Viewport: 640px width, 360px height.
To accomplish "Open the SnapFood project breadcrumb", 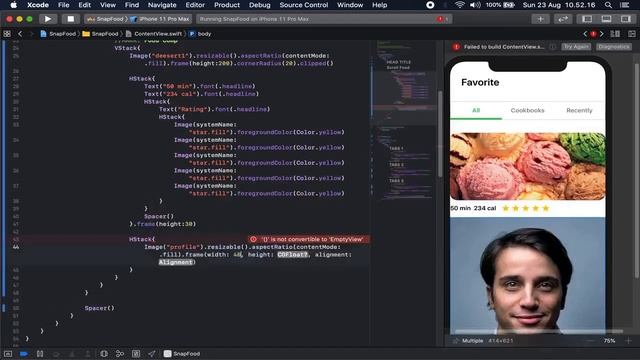I will pyautogui.click(x=58, y=34).
